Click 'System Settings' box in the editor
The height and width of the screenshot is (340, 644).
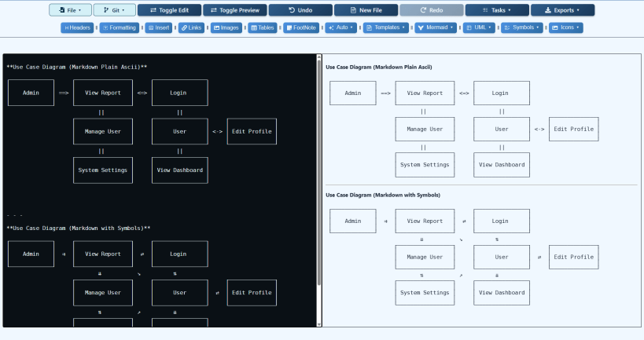[103, 170]
